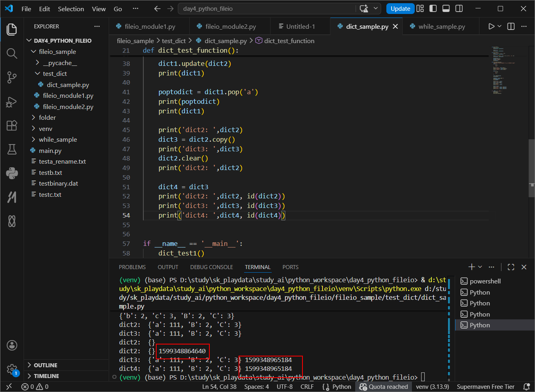Open remote window indicator in status bar

(x=9, y=387)
